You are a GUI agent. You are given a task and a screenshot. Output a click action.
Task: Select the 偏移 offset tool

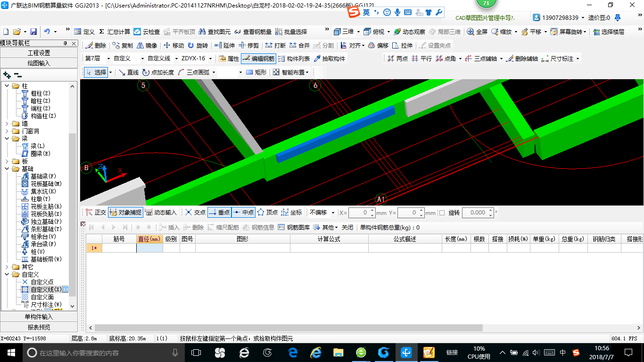click(378, 45)
